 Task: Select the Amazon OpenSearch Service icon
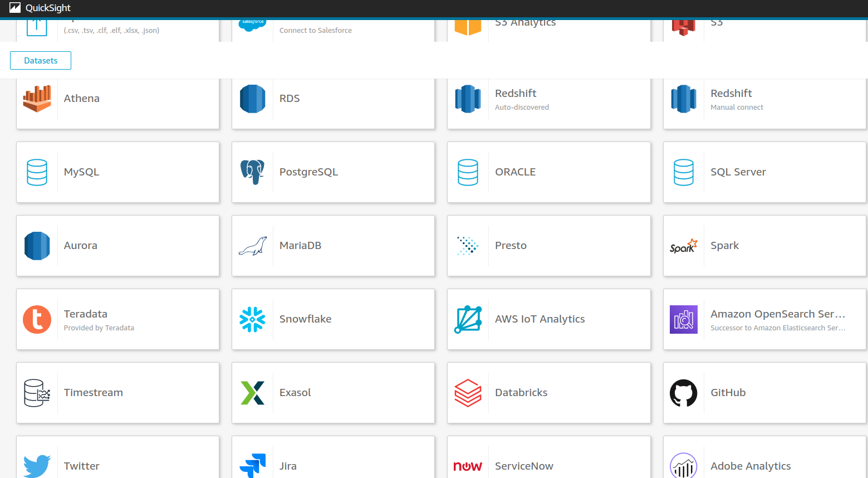tap(684, 319)
